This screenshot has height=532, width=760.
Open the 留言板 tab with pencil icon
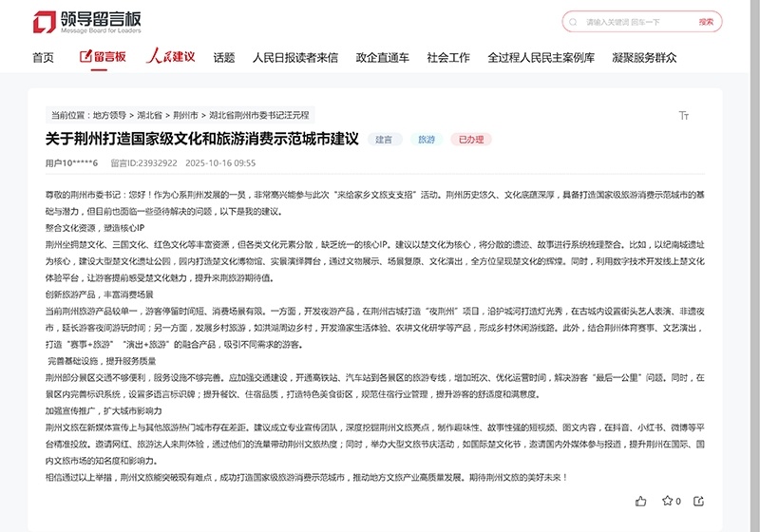103,57
